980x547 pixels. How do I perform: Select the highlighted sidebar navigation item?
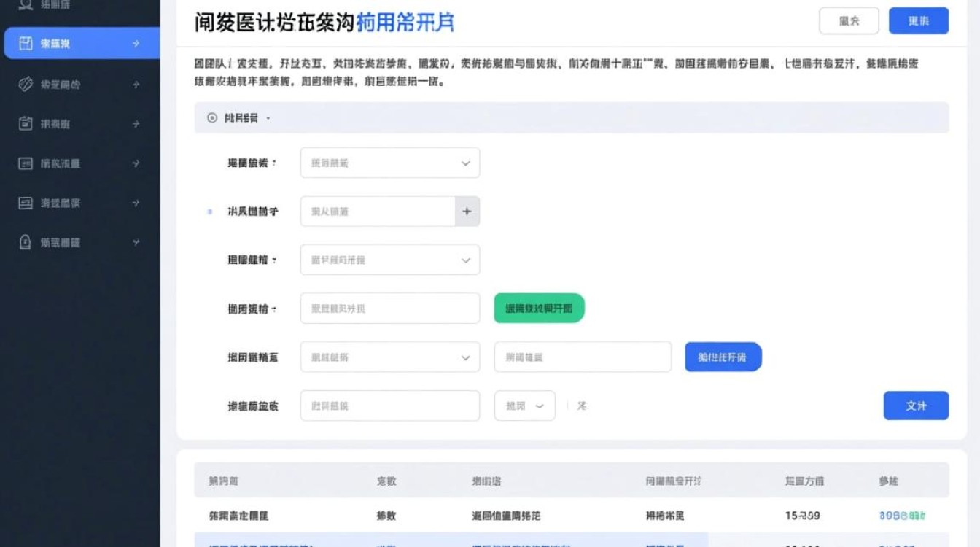[80, 43]
